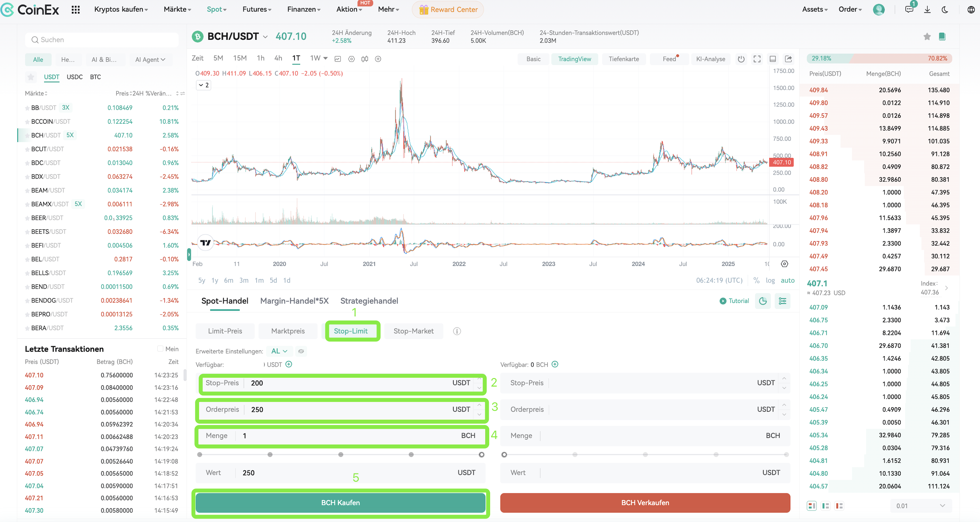Viewport: 980px width, 522px height.
Task: Click the buy amount slider end handle
Action: click(x=481, y=454)
